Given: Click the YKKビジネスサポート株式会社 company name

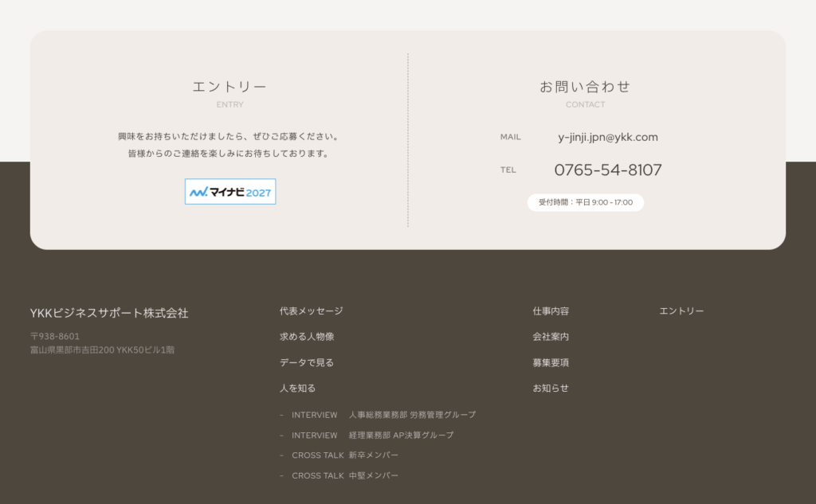Looking at the screenshot, I should click(109, 313).
